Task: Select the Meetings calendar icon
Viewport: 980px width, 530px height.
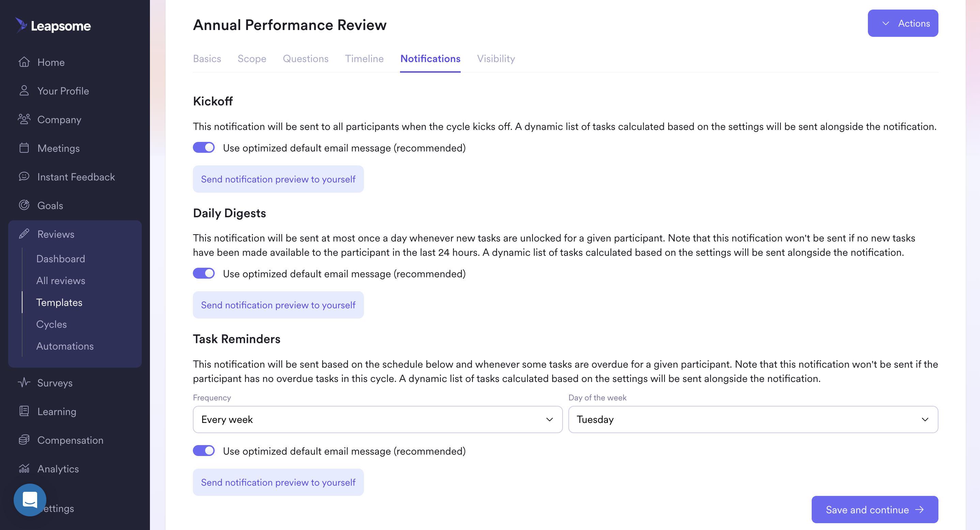Action: pyautogui.click(x=24, y=148)
